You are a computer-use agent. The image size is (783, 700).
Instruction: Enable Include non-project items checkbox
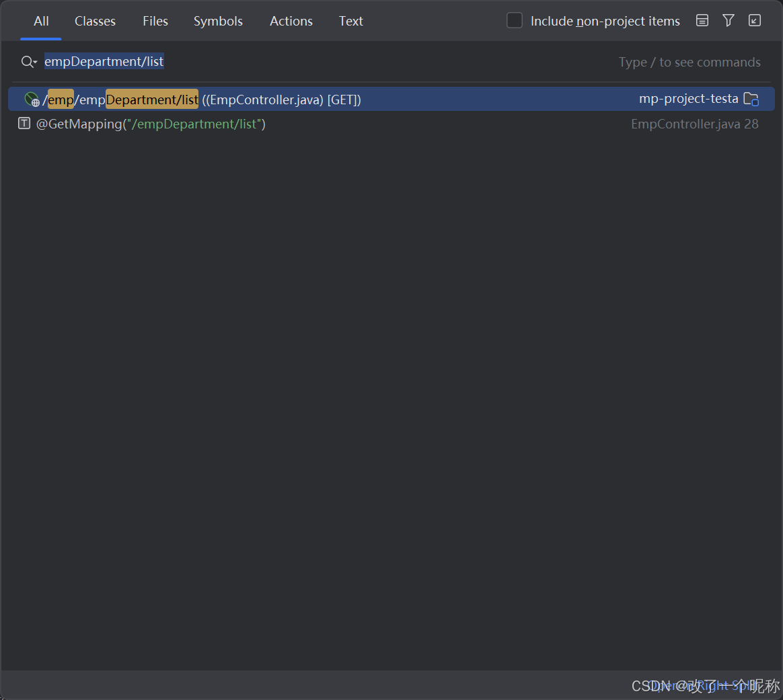point(515,20)
